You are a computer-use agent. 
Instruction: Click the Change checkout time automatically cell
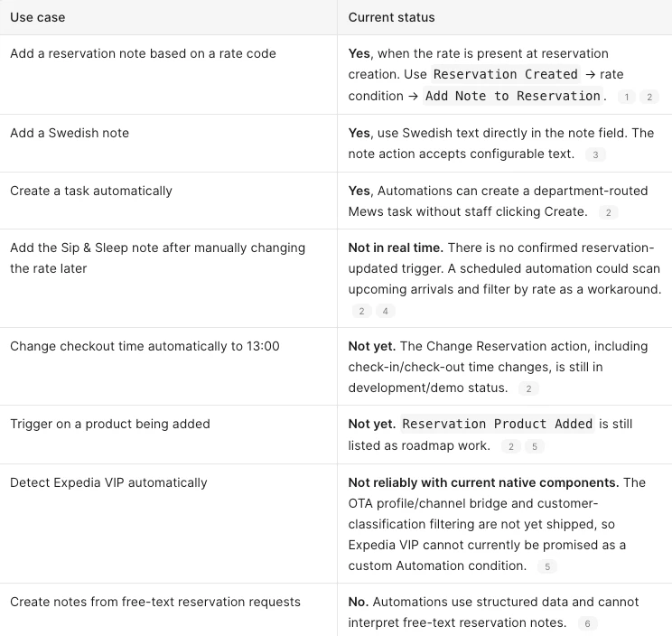[x=168, y=367]
